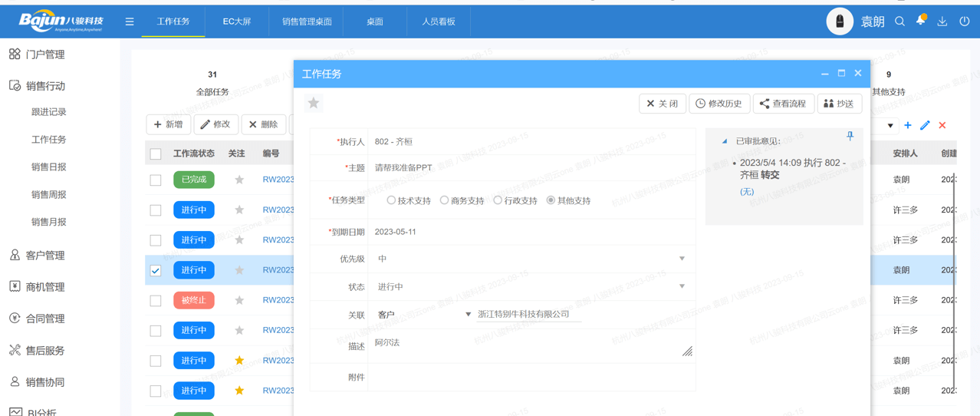Click the download icon in header

tap(942, 21)
